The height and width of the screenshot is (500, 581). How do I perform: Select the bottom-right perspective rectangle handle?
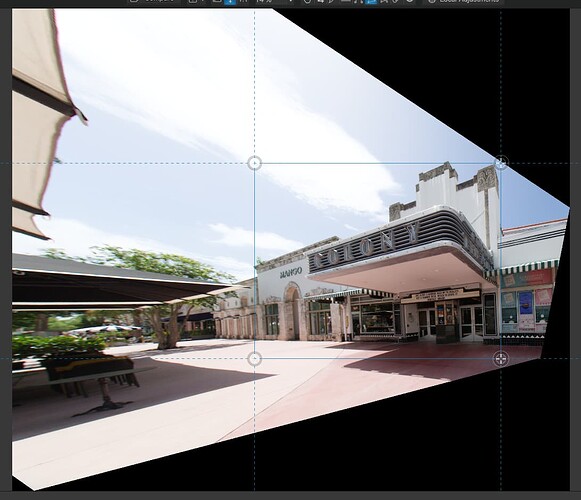(501, 359)
